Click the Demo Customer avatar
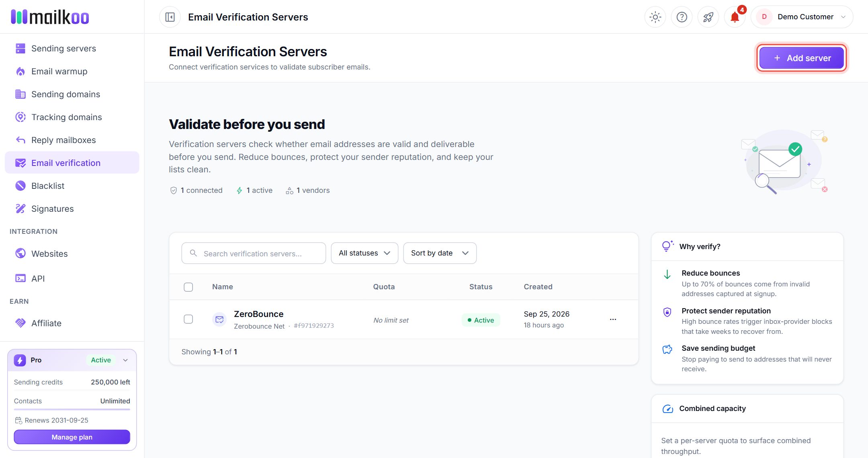The image size is (868, 458). pyautogui.click(x=764, y=17)
